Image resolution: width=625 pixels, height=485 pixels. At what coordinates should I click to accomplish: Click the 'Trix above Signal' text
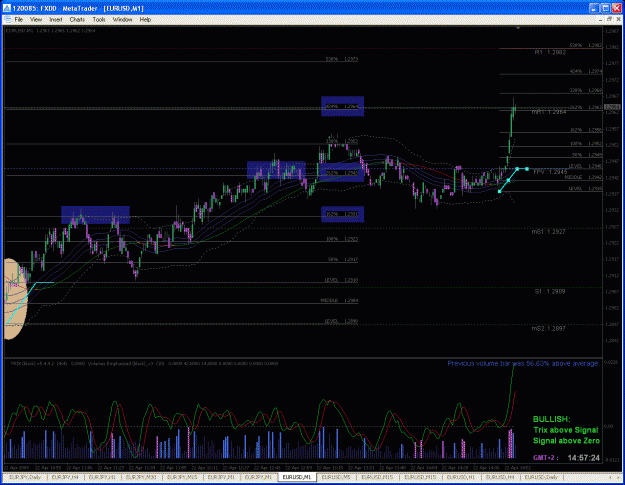566,430
